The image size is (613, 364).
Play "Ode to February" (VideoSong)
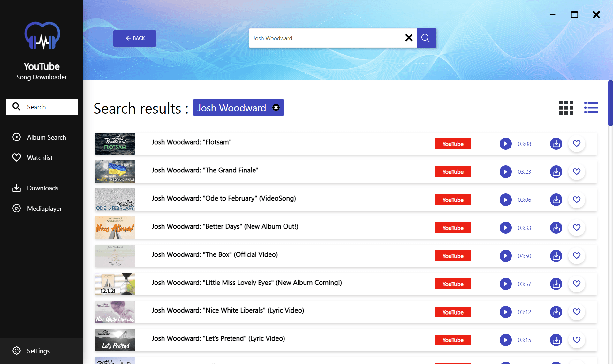click(505, 200)
